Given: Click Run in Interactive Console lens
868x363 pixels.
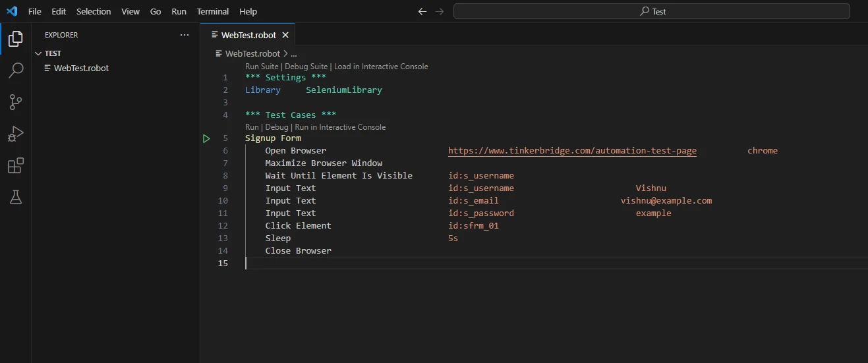Looking at the screenshot, I should (x=340, y=127).
